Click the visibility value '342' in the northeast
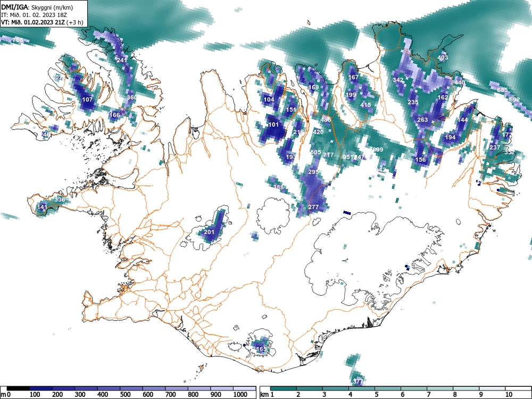Image resolution: width=532 pixels, height=399 pixels. click(x=398, y=80)
